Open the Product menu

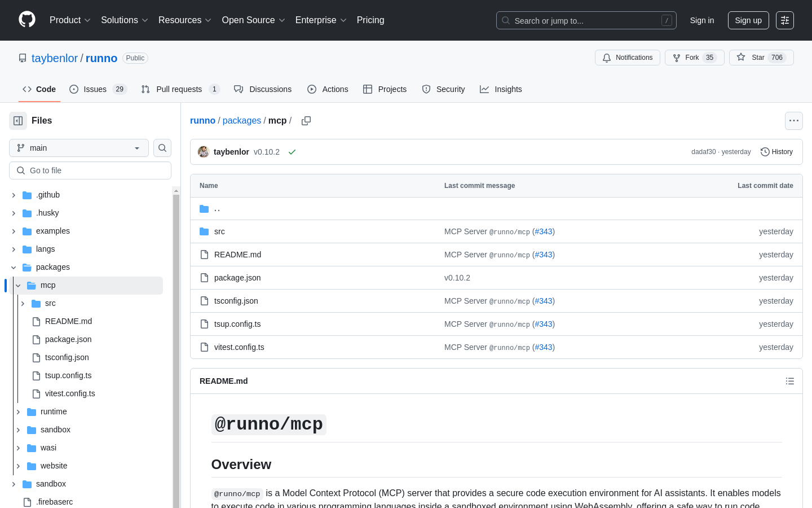(x=70, y=20)
